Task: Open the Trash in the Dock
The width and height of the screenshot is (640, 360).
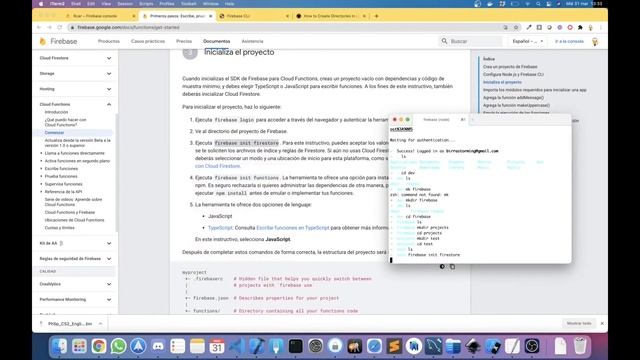Action: pyautogui.click(x=580, y=347)
